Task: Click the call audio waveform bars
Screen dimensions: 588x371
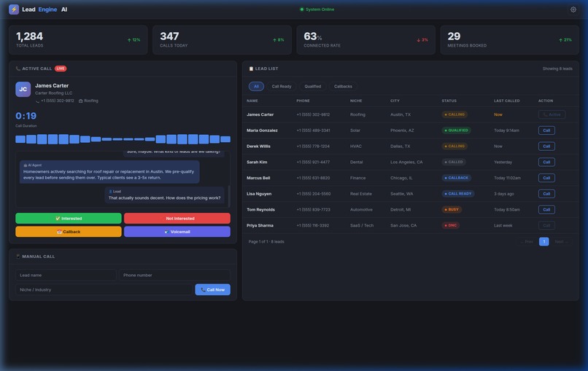Action: [x=123, y=139]
